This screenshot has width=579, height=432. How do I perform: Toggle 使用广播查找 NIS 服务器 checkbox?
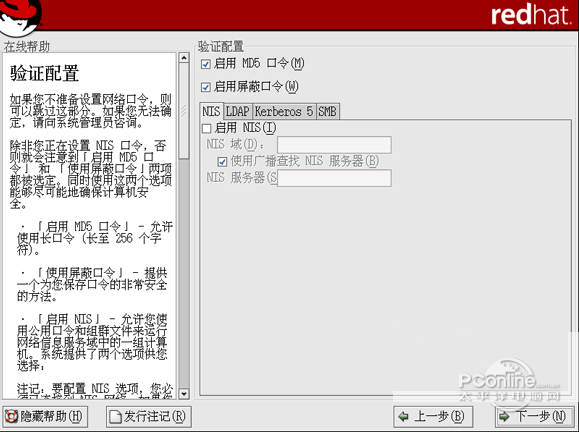pyautogui.click(x=222, y=162)
